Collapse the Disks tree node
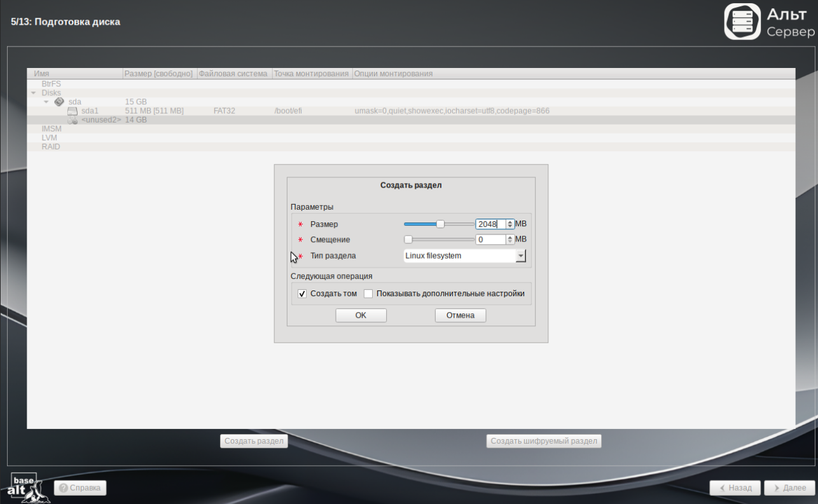Screen dimensions: 818x504 [x=34, y=93]
